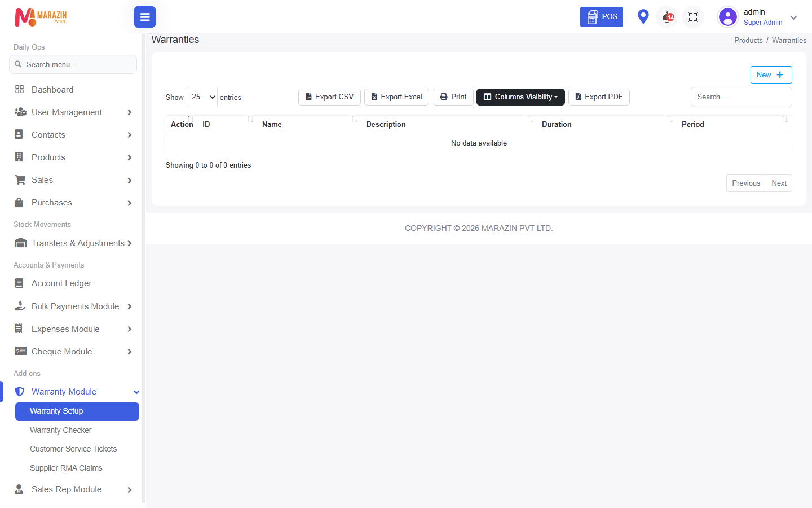The width and height of the screenshot is (812, 508).
Task: Open the Show entries count dropdown
Action: point(201,97)
